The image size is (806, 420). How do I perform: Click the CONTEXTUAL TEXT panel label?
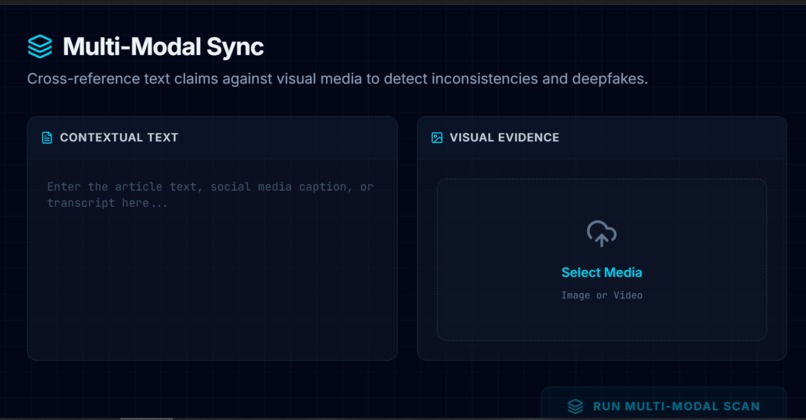pos(119,138)
